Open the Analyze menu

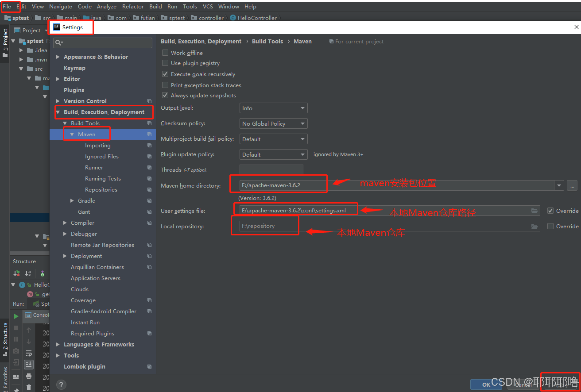pos(106,7)
